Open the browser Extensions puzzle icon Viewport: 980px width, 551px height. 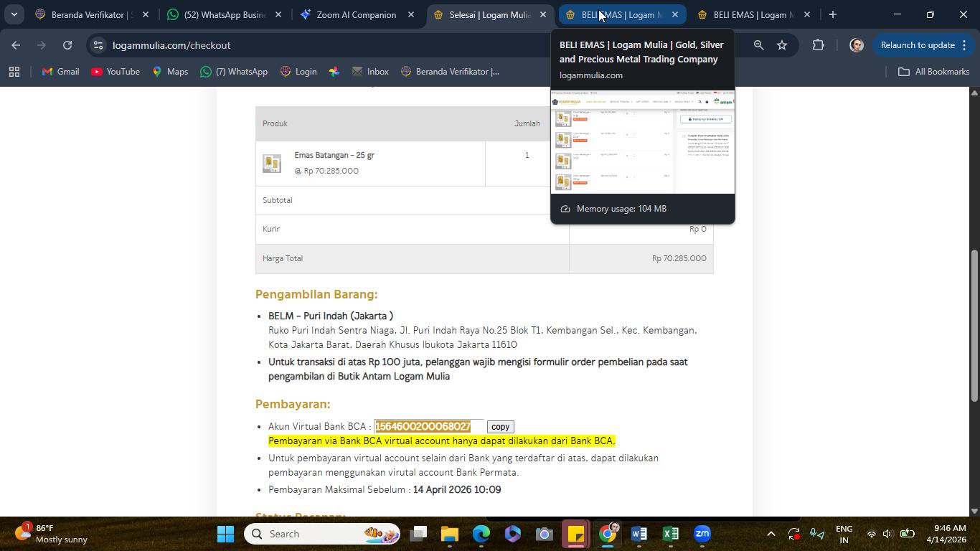coord(819,45)
